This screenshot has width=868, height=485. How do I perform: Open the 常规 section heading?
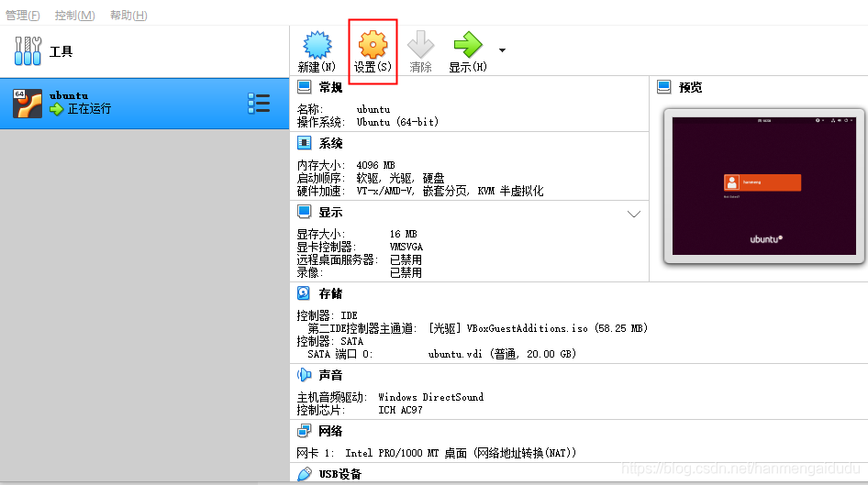pyautogui.click(x=330, y=87)
